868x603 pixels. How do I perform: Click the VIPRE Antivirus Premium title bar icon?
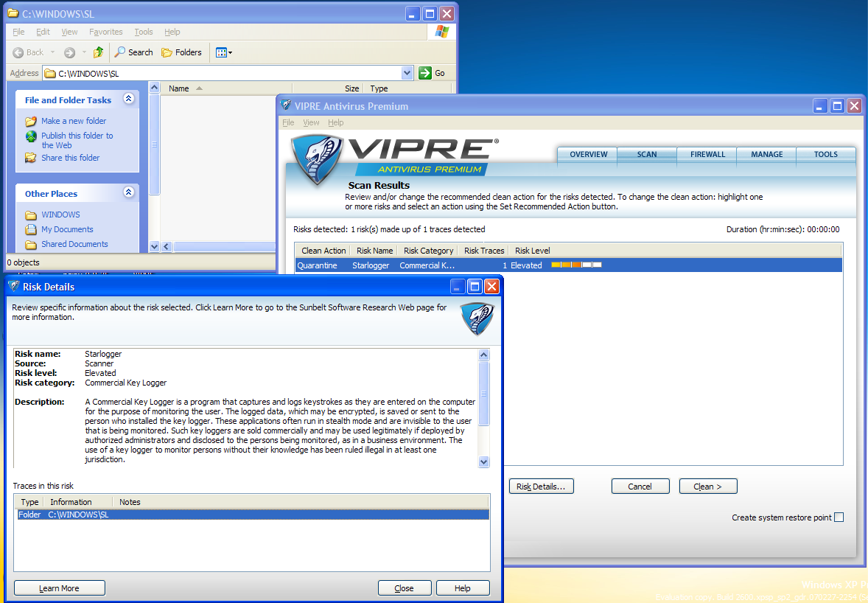[286, 105]
